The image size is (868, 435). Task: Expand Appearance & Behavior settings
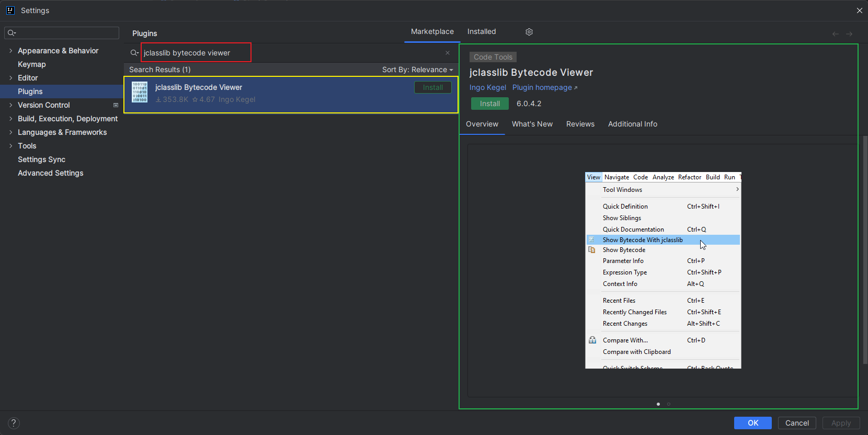[10, 51]
